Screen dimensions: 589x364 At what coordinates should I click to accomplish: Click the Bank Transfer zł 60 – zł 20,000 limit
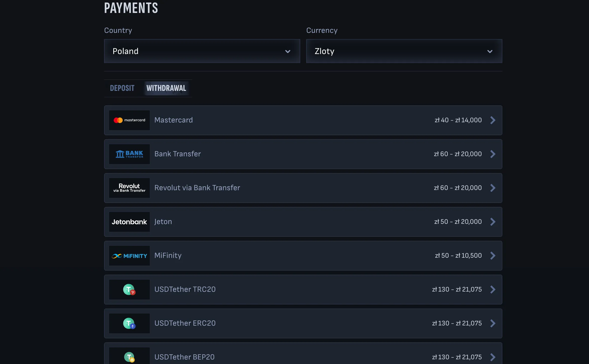pos(458,154)
